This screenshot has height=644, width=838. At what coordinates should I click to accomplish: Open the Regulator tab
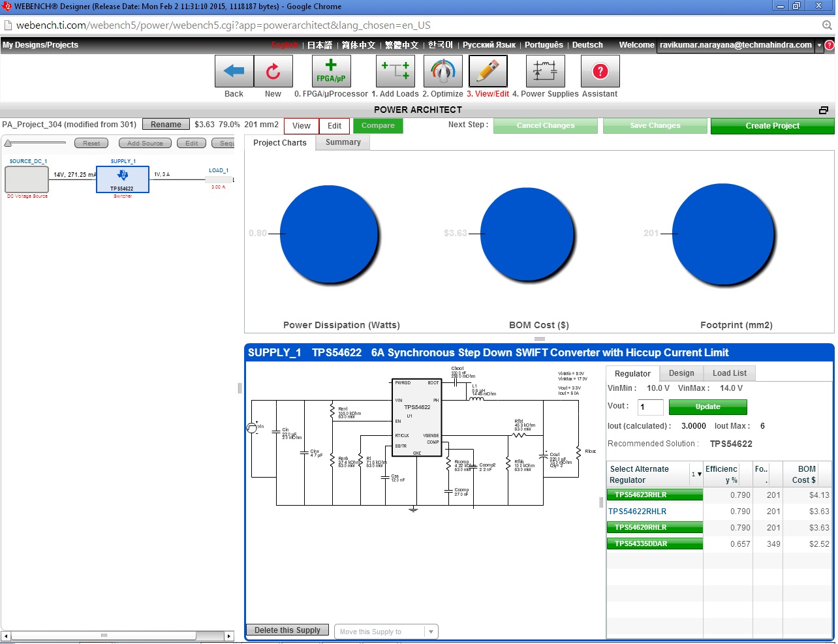632,373
